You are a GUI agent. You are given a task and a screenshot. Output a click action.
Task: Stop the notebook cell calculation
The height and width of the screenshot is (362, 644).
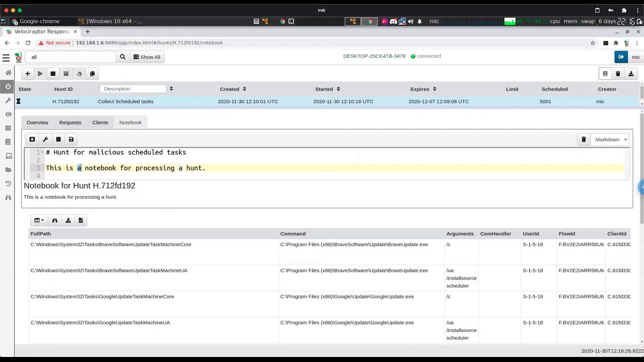point(58,139)
